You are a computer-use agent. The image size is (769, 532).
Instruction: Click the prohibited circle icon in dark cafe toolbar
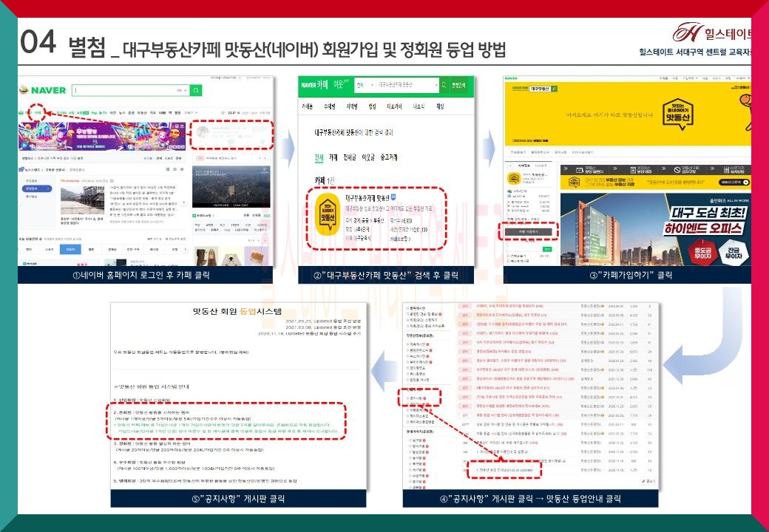[677, 170]
